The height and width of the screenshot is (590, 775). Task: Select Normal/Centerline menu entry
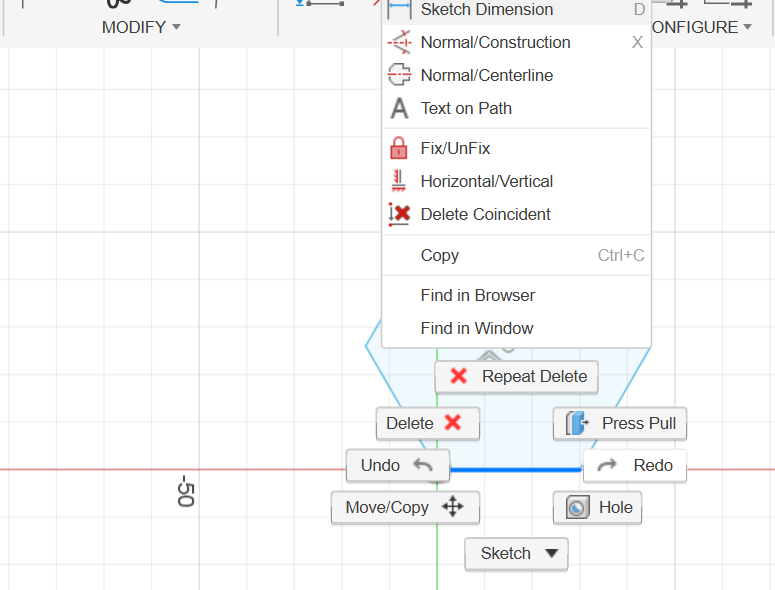517,75
